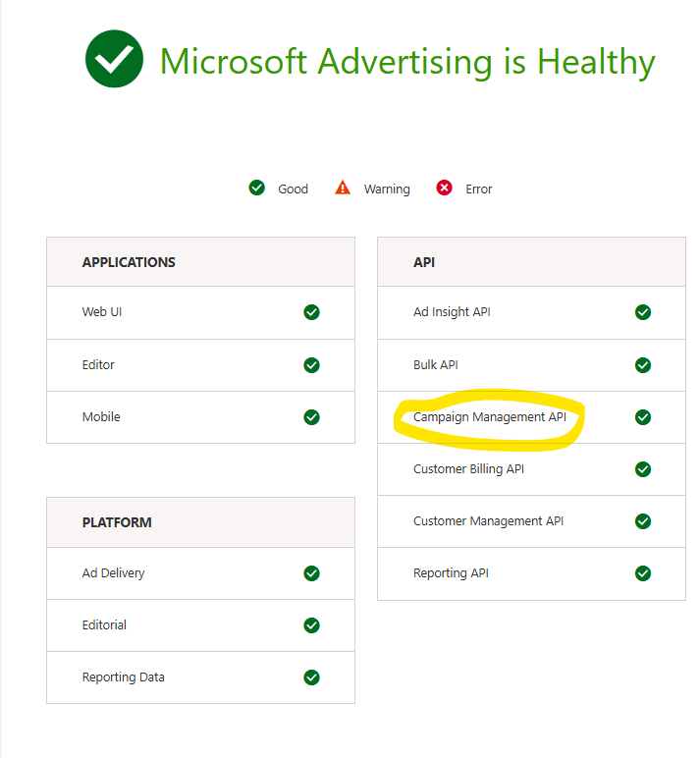This screenshot has height=758, width=700.
Task: Click the API section header
Action: pos(532,262)
